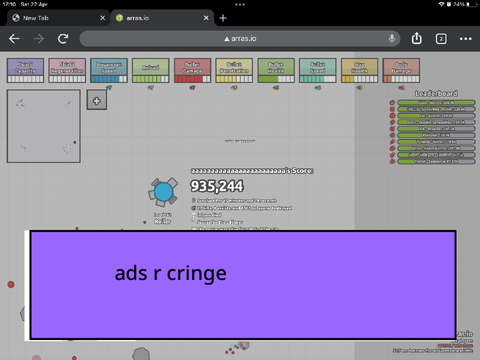Image resolution: width=480 pixels, height=360 pixels.
Task: Click the 'ads r cringe' purple banner
Action: (x=243, y=285)
